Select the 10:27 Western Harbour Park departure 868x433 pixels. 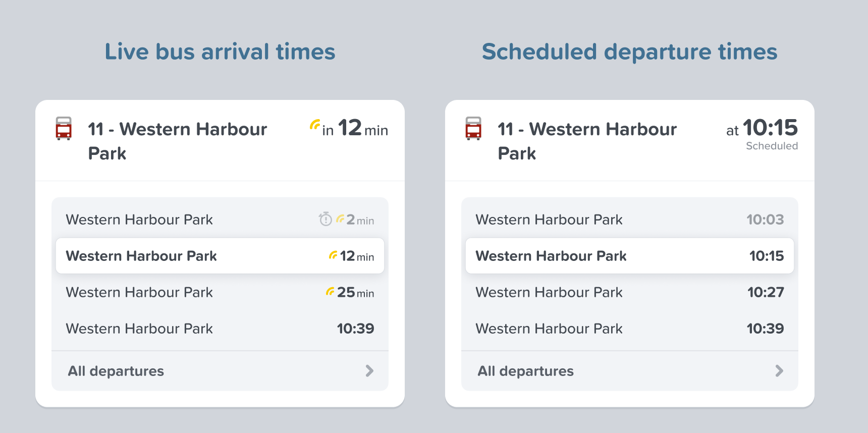point(630,292)
